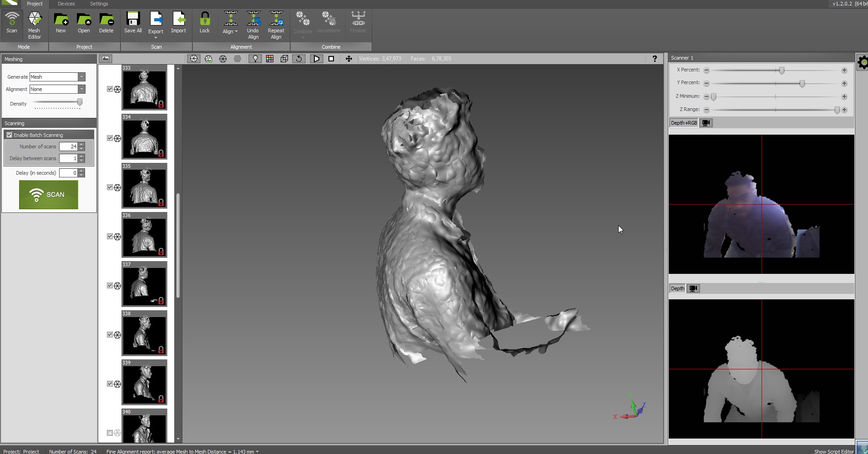
Task: Click the scan list panel header icon
Action: (x=106, y=59)
